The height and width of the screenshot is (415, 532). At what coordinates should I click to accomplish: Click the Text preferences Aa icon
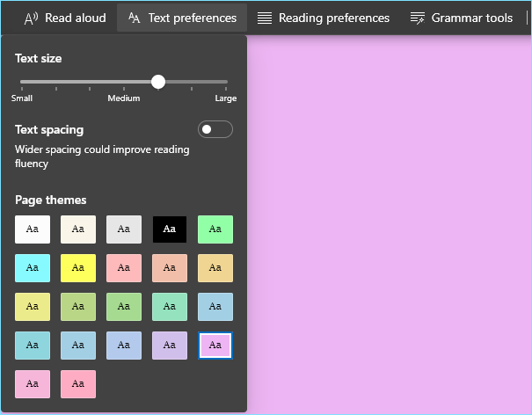(134, 18)
